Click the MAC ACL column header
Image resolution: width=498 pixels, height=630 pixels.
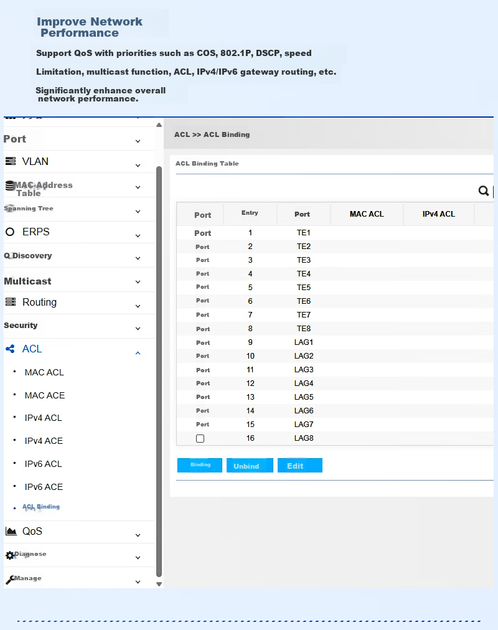(x=367, y=214)
